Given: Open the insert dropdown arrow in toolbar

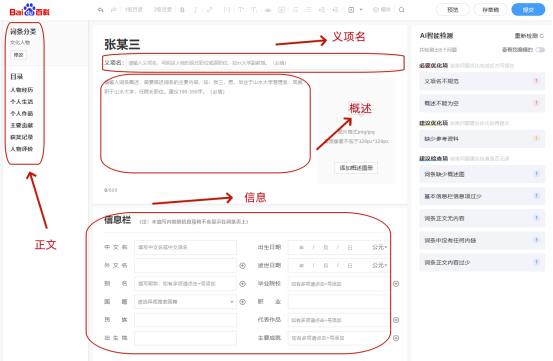Looking at the screenshot, I should click(361, 10).
